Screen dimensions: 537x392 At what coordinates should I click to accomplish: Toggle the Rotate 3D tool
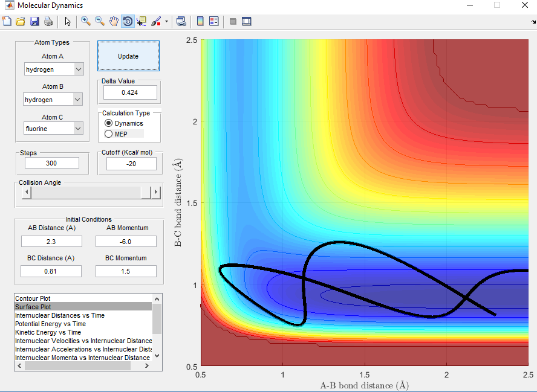click(128, 21)
